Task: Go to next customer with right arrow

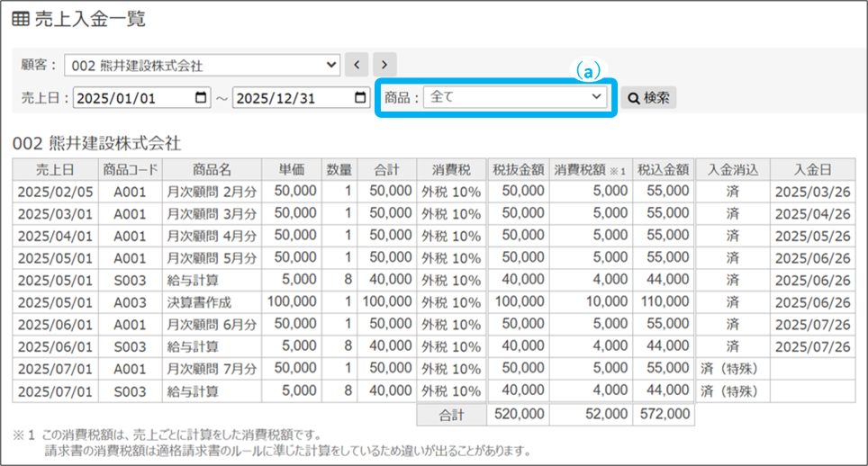Action: [385, 65]
